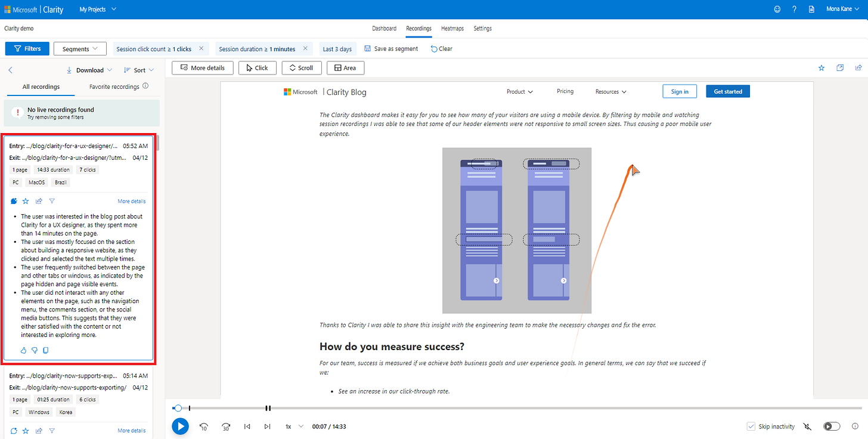Viewport: 868px width, 439px height.
Task: Collapse the recordings list with back chevron
Action: 10,70
